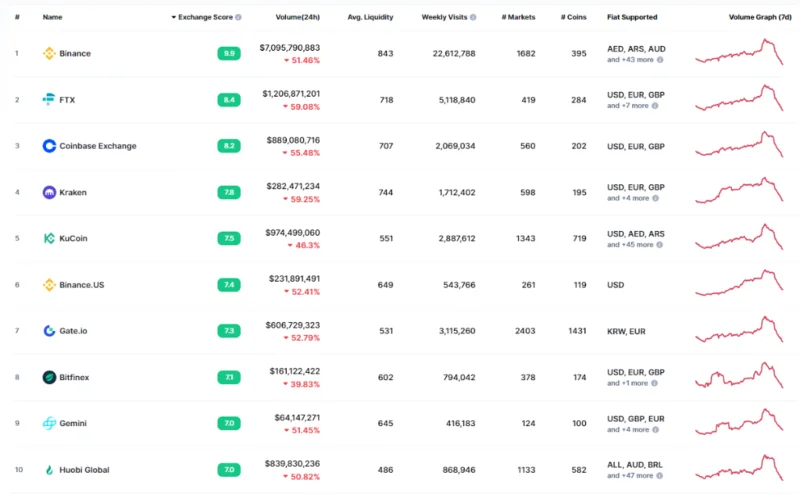Click the Huobi Global logo icon
The image size is (800, 494).
pyautogui.click(x=49, y=470)
